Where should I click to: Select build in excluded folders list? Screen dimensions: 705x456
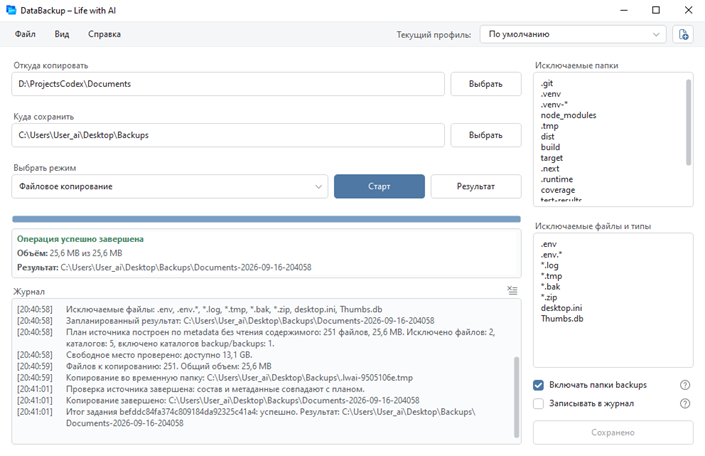[550, 147]
